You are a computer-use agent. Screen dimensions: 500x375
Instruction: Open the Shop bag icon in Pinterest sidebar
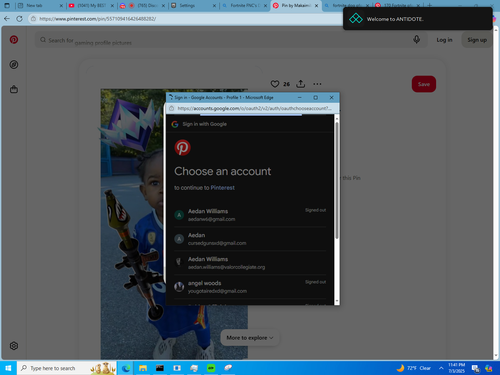tap(14, 89)
